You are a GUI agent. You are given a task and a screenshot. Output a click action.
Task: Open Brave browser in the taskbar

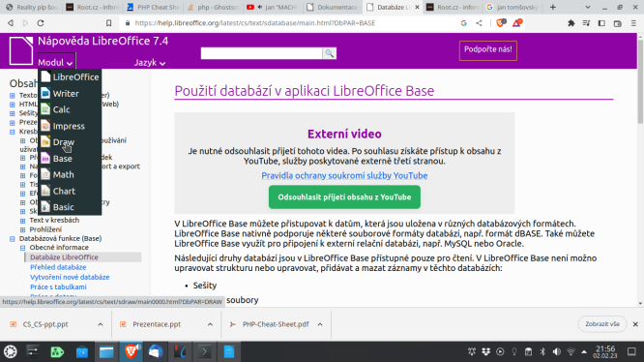[131, 351]
